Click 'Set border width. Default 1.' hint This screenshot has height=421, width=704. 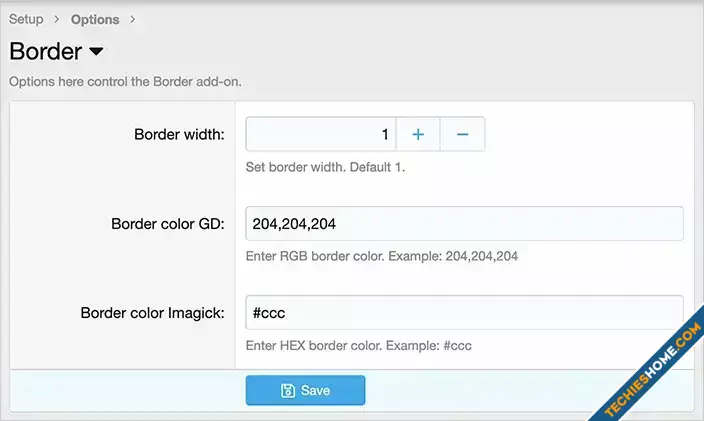point(325,167)
